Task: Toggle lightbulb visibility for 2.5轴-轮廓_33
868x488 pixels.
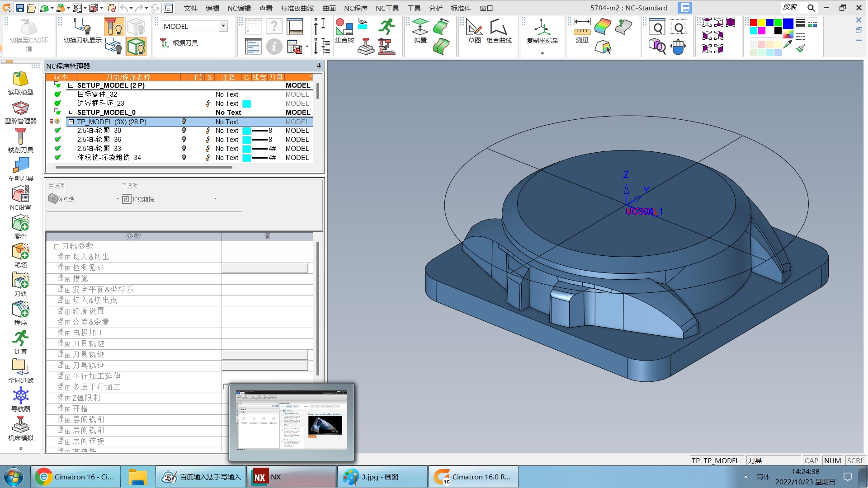Action: pos(184,148)
